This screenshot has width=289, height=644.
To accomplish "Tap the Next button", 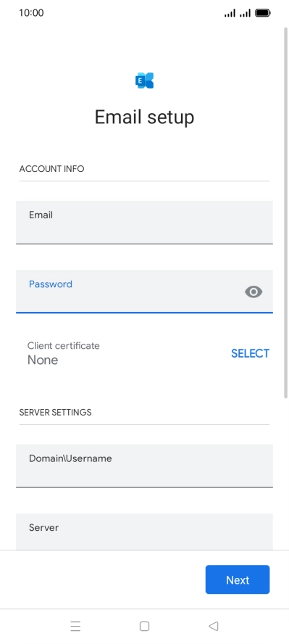I will [x=238, y=579].
